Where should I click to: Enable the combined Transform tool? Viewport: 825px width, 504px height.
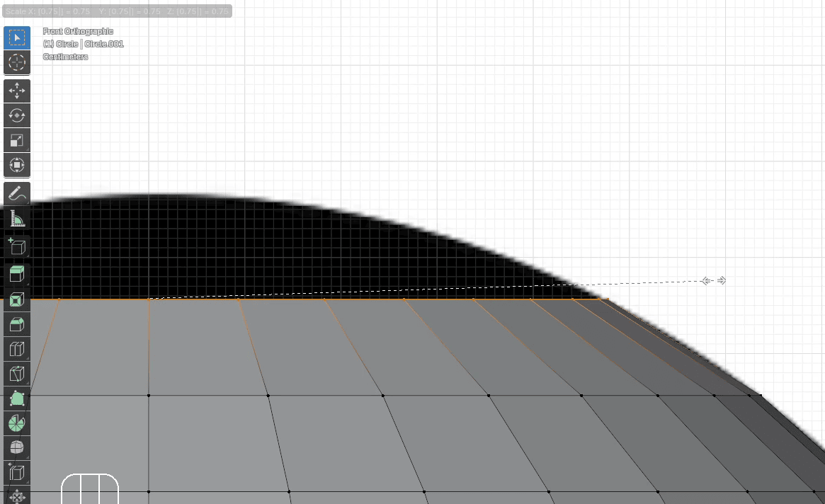(x=17, y=165)
